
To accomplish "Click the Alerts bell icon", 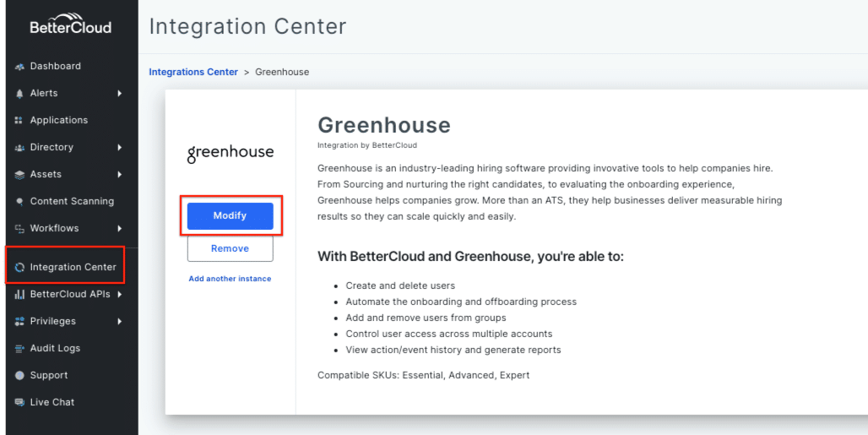I will click(x=19, y=94).
